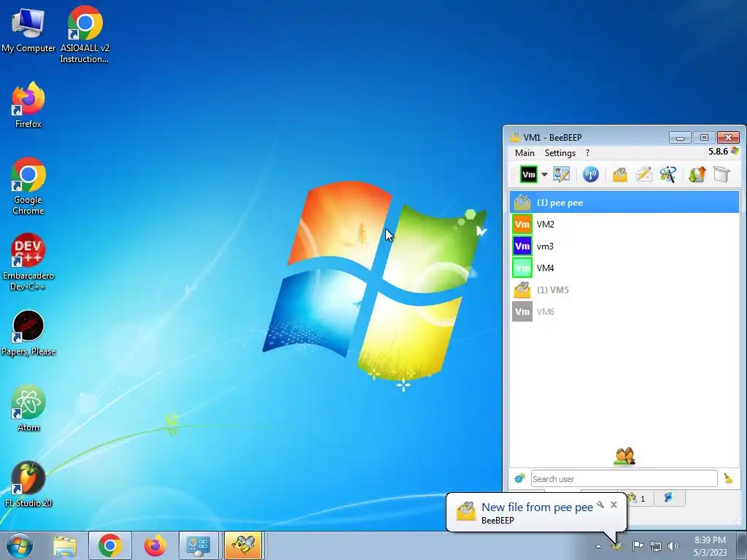Click the envelope icon beside VM5
The height and width of the screenshot is (560, 747).
522,290
